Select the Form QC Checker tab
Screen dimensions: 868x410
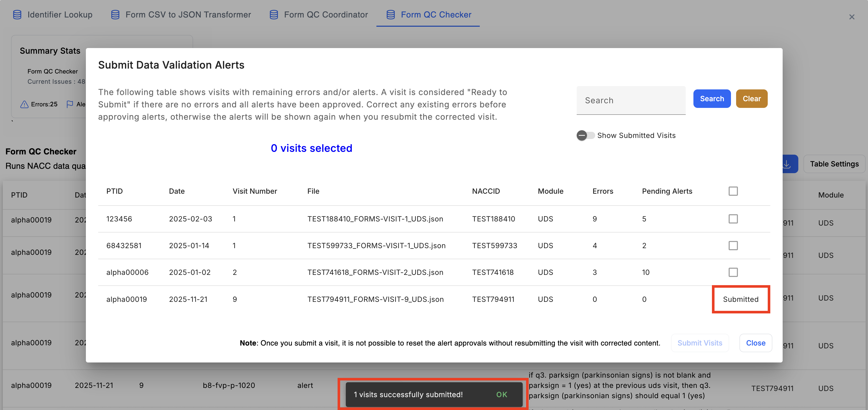[428, 15]
